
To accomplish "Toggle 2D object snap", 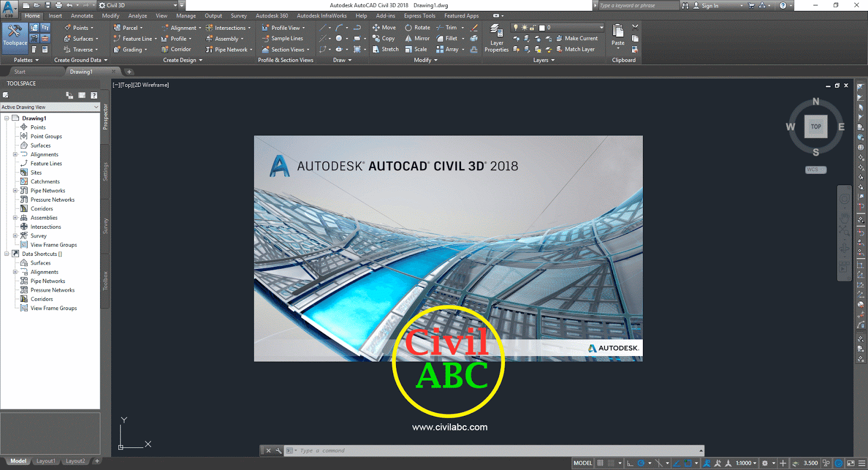I will 688,463.
